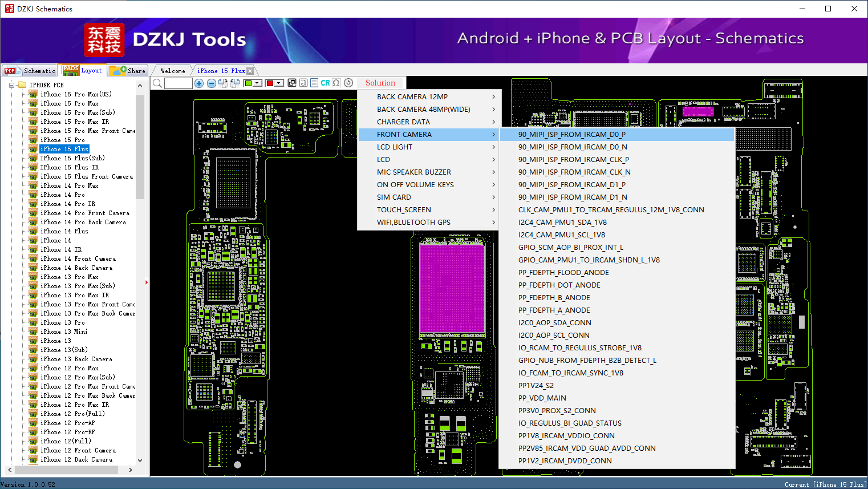Select iPhone 12 Pro Max IR in the tree
The image size is (868, 489).
[x=74, y=405]
